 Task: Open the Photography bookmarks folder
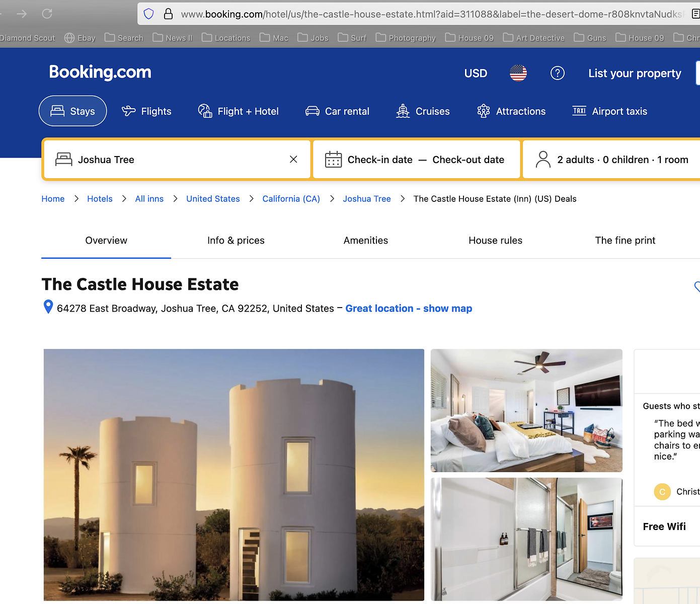click(406, 38)
